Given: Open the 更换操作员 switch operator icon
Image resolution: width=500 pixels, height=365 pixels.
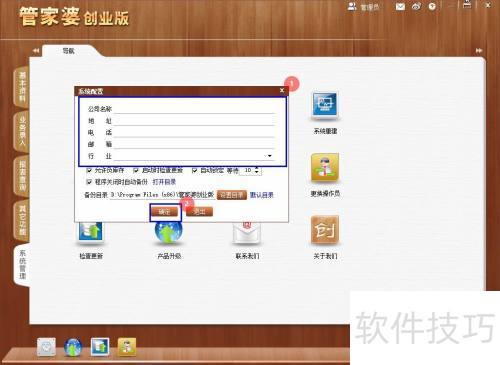Looking at the screenshot, I should (x=325, y=167).
